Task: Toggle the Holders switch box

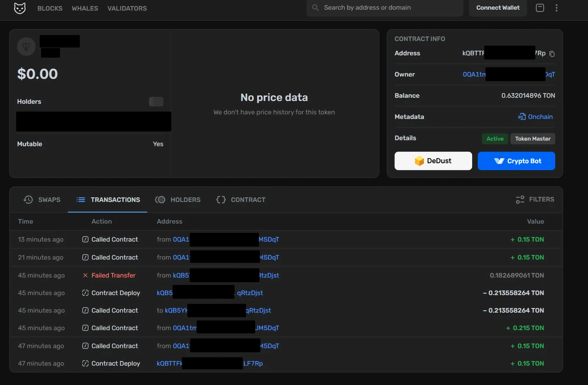Action: [156, 102]
